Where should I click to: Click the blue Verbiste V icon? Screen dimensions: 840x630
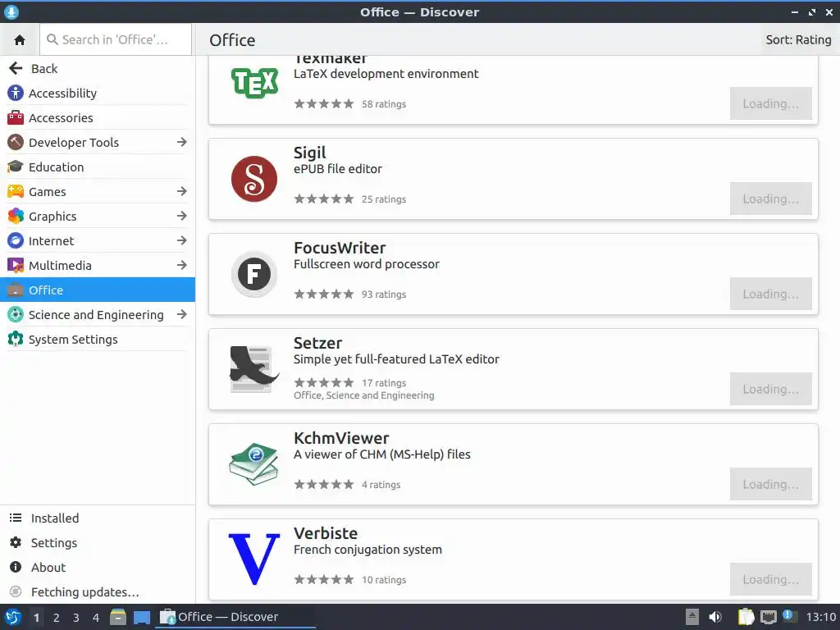tap(254, 559)
